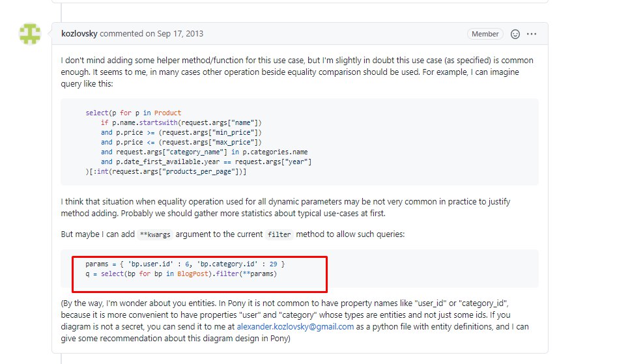Image resolution: width=643 pixels, height=364 pixels.
Task: Click the paragraph starting "But maybe I can add"
Action: coord(233,234)
